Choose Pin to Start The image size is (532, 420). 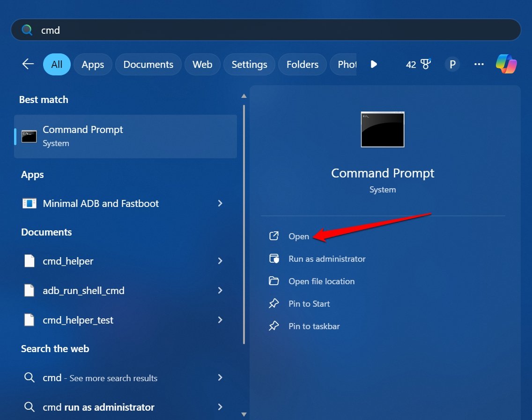309,303
